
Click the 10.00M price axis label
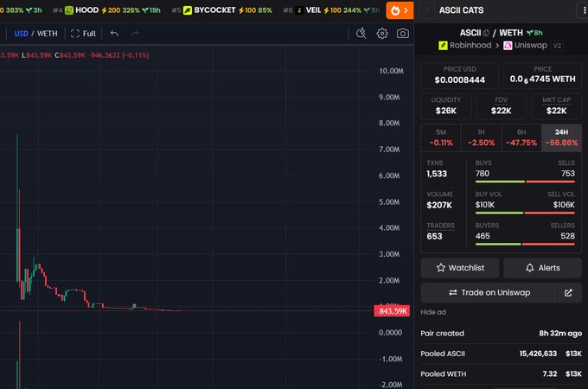(391, 71)
